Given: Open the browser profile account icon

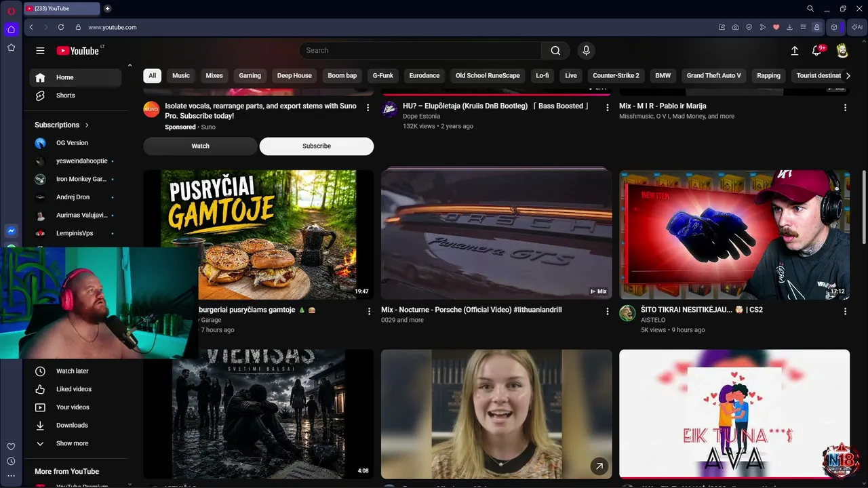Looking at the screenshot, I should (x=817, y=27).
